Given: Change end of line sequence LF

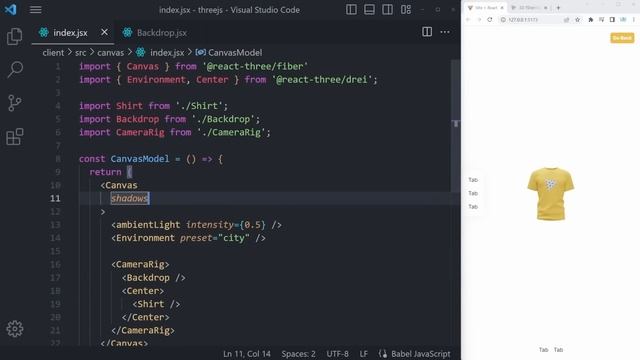Looking at the screenshot, I should tap(363, 354).
